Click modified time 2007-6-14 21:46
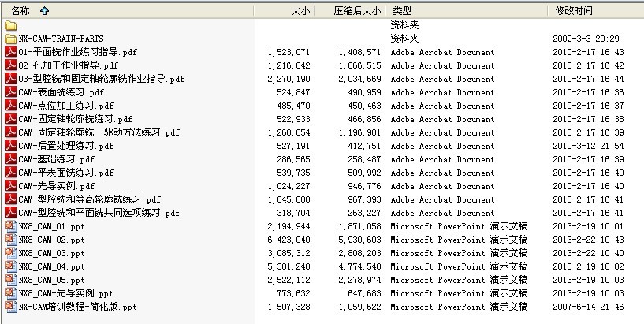Image resolution: width=644 pixels, height=324 pixels. pos(588,307)
